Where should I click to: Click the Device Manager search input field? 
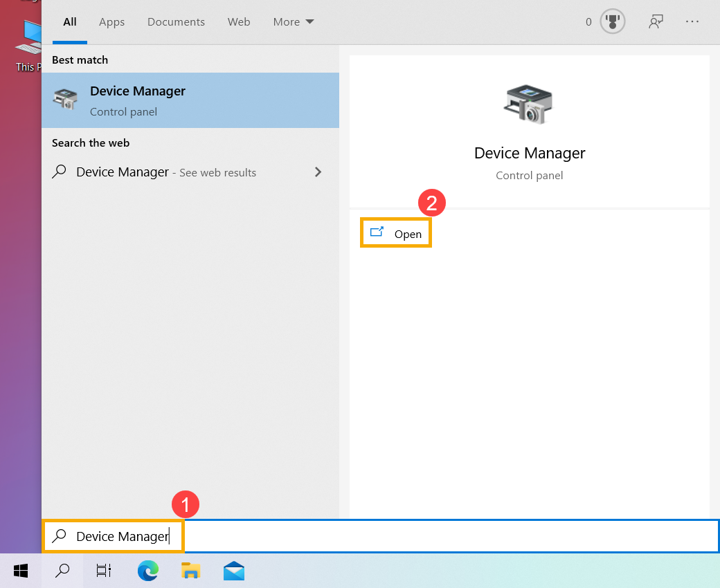[381, 536]
